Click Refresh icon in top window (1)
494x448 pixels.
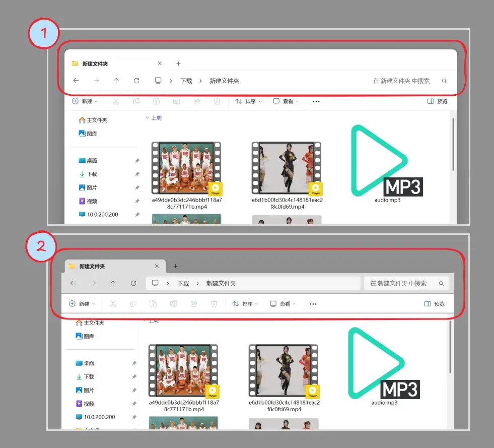pyautogui.click(x=136, y=81)
